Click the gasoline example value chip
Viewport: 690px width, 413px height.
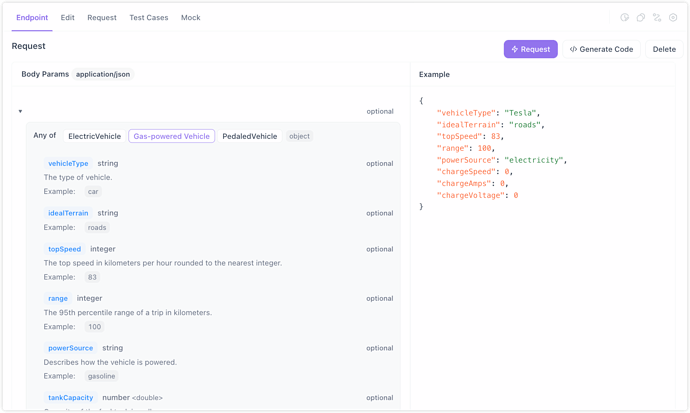(x=101, y=376)
